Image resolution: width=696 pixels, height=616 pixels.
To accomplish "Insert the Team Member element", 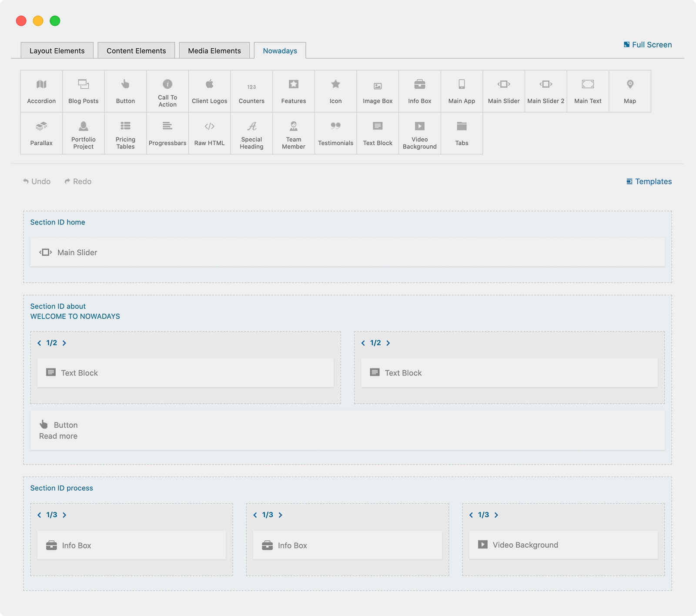I will click(294, 134).
